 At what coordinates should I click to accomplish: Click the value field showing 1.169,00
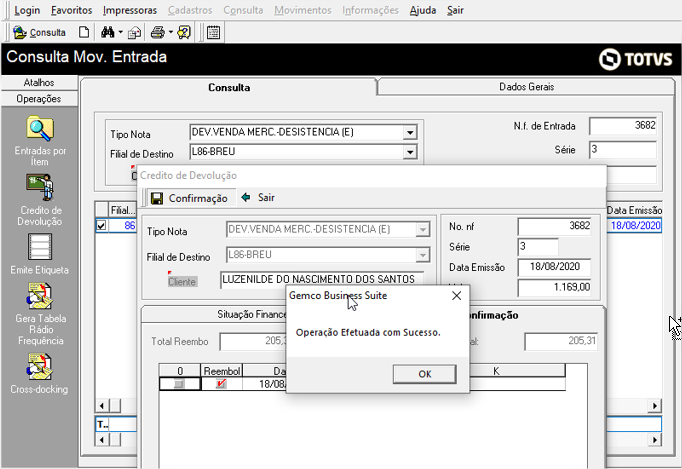click(554, 288)
